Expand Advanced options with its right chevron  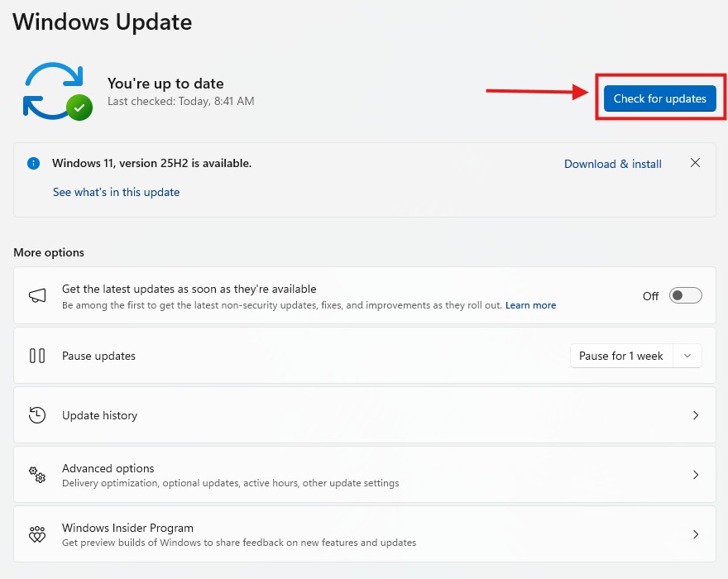[x=696, y=475]
